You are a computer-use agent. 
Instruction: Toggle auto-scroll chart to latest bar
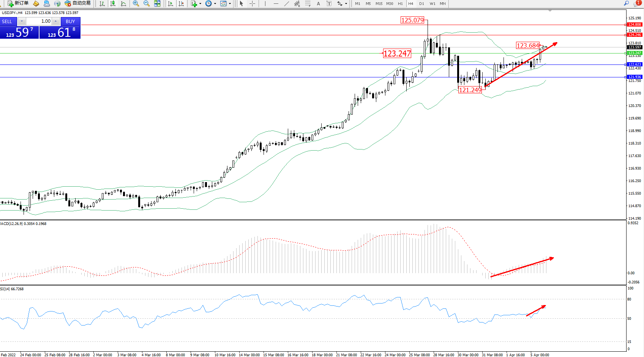pyautogui.click(x=170, y=3)
